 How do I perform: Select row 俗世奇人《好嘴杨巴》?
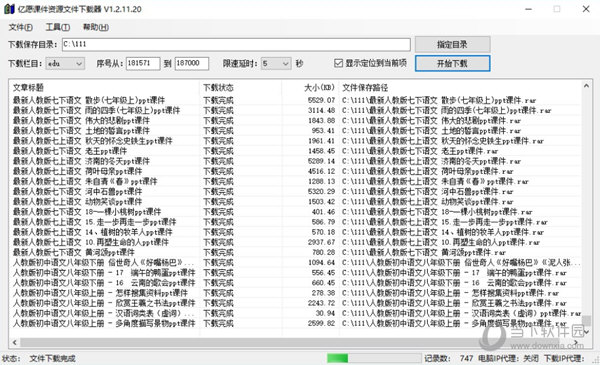(295, 262)
